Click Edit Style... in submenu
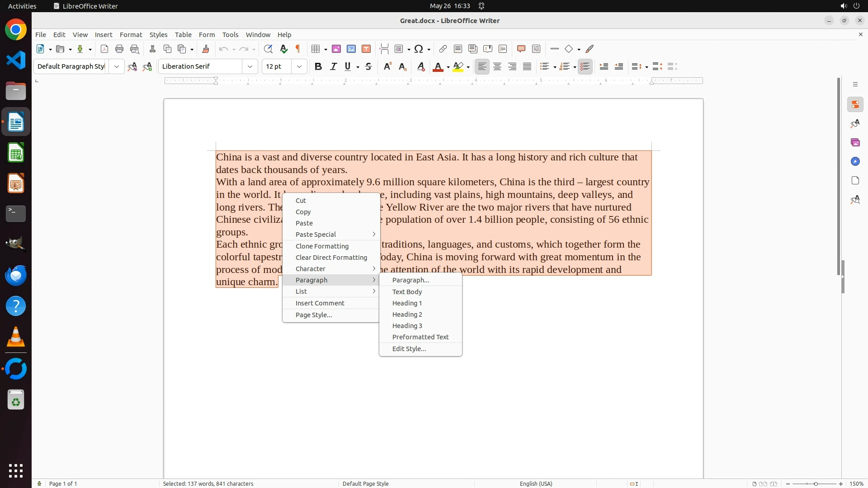Screen dimensions: 868x488 [x=409, y=349]
